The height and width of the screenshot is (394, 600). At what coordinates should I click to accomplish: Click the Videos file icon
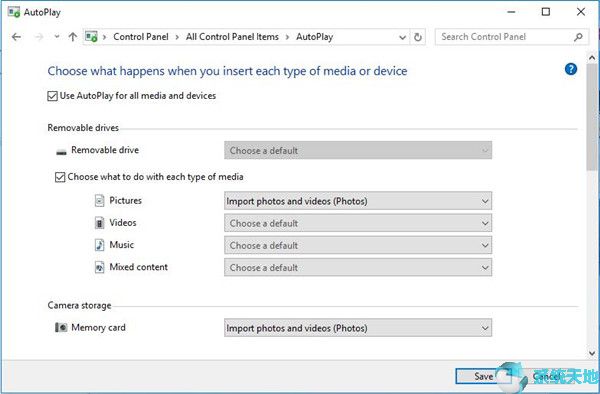pos(99,223)
